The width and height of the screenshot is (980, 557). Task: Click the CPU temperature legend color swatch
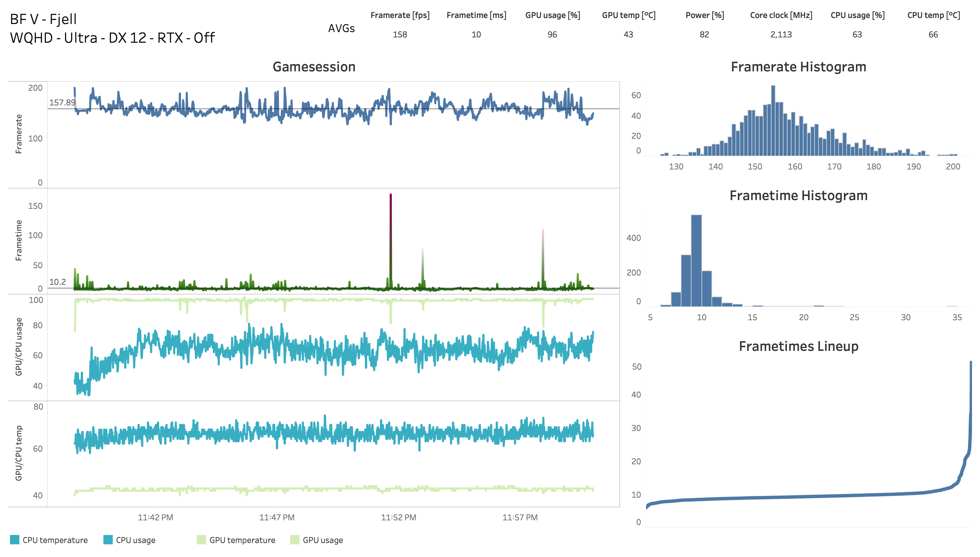tap(15, 539)
